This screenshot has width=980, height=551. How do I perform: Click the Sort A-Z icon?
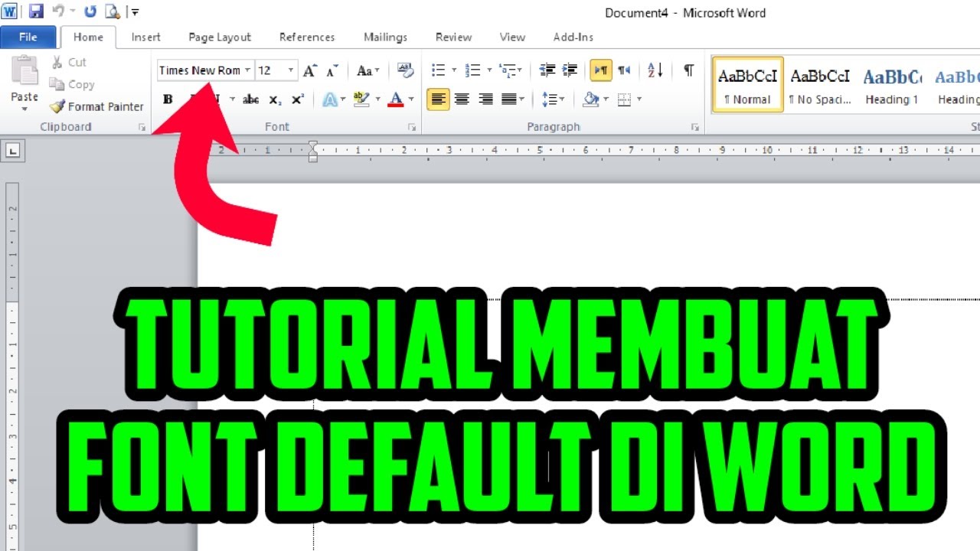point(655,70)
